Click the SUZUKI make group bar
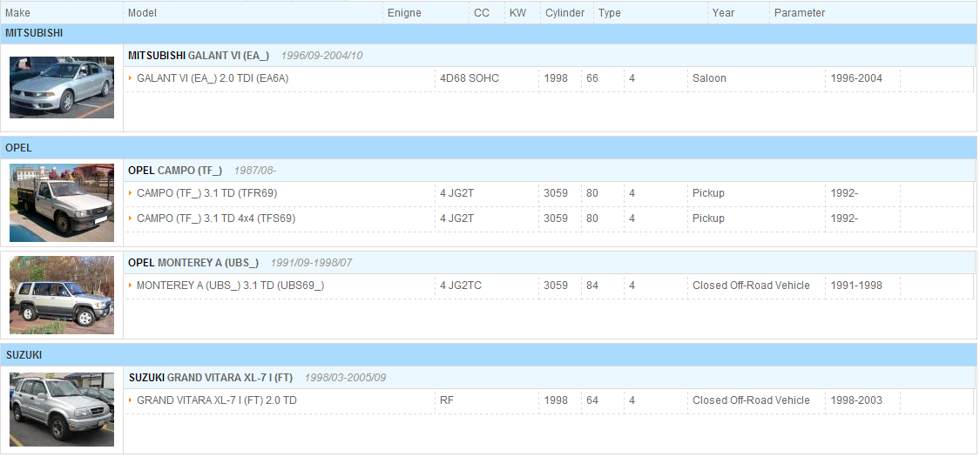This screenshot has height=457, width=980. point(488,354)
